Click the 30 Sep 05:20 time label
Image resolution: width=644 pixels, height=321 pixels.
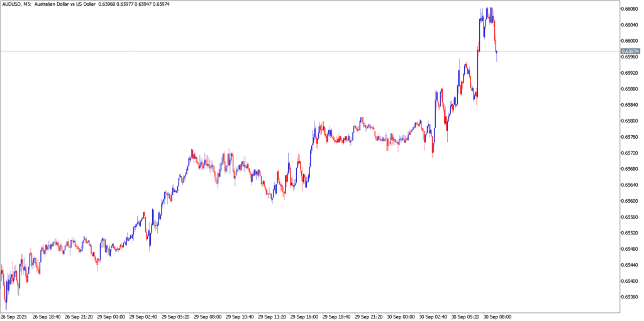pyautogui.click(x=467, y=317)
